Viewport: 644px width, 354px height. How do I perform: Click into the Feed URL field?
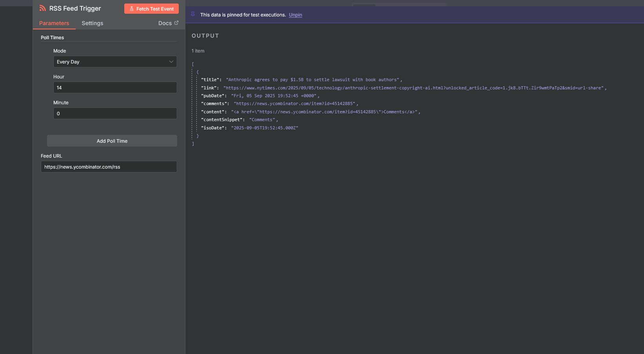pos(109,167)
